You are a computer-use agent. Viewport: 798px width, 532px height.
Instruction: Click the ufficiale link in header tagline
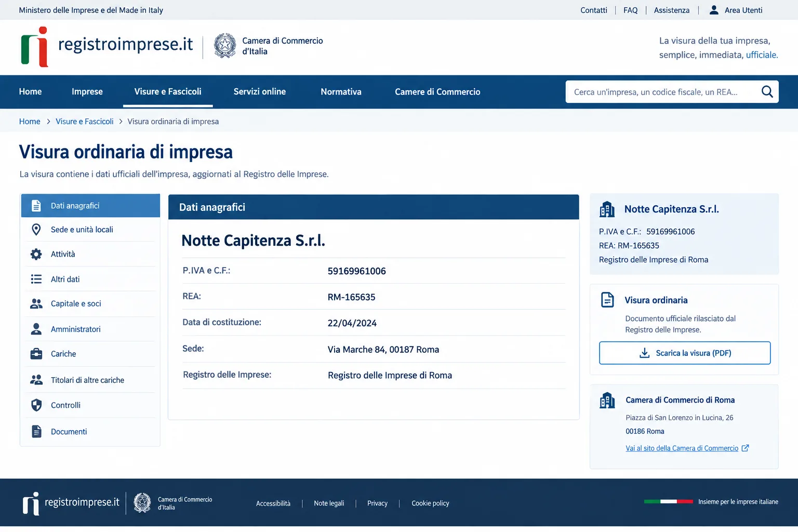coord(761,55)
